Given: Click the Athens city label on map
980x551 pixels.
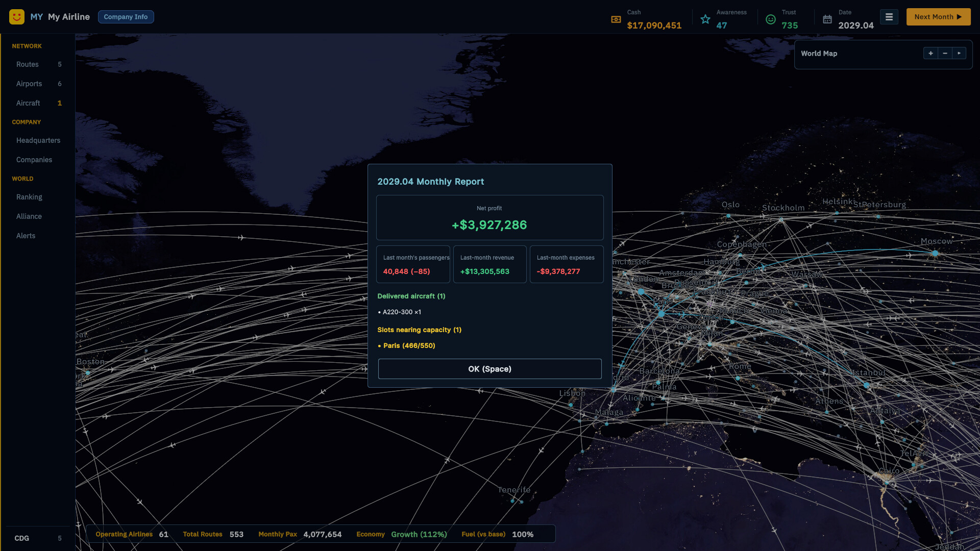Looking at the screenshot, I should click(829, 402).
